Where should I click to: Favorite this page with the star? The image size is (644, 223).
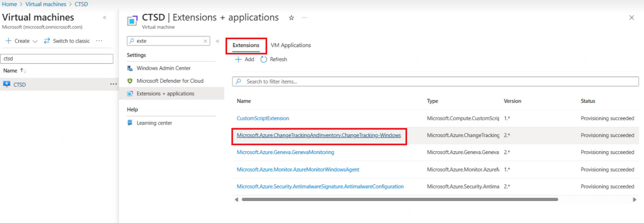291,18
